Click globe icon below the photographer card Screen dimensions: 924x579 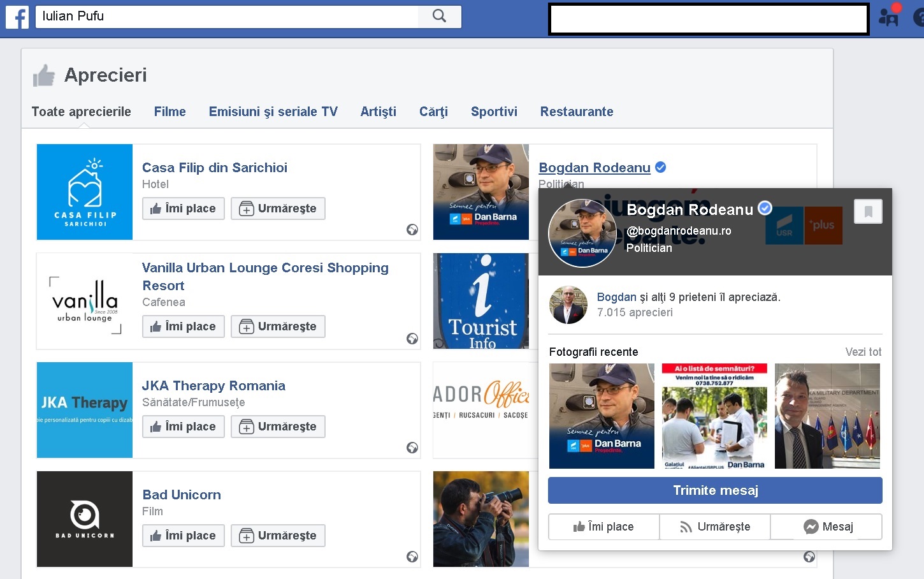(x=809, y=557)
